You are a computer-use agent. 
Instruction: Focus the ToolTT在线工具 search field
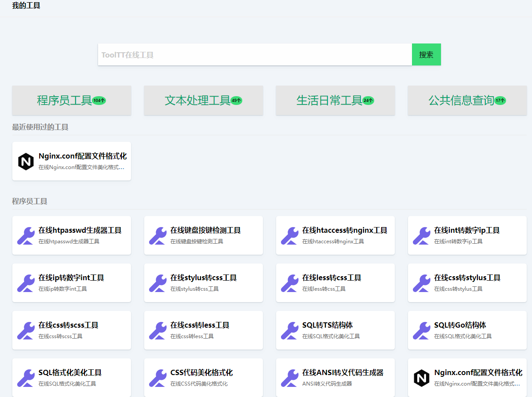pyautogui.click(x=255, y=55)
